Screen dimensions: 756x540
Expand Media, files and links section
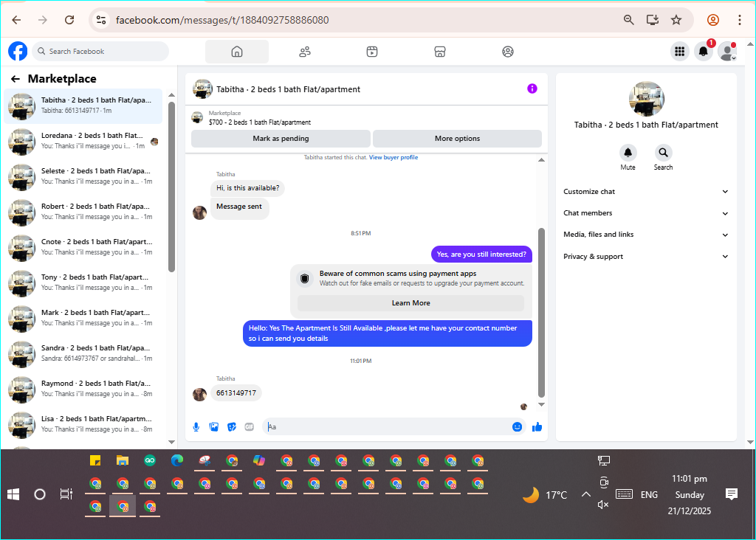(645, 235)
